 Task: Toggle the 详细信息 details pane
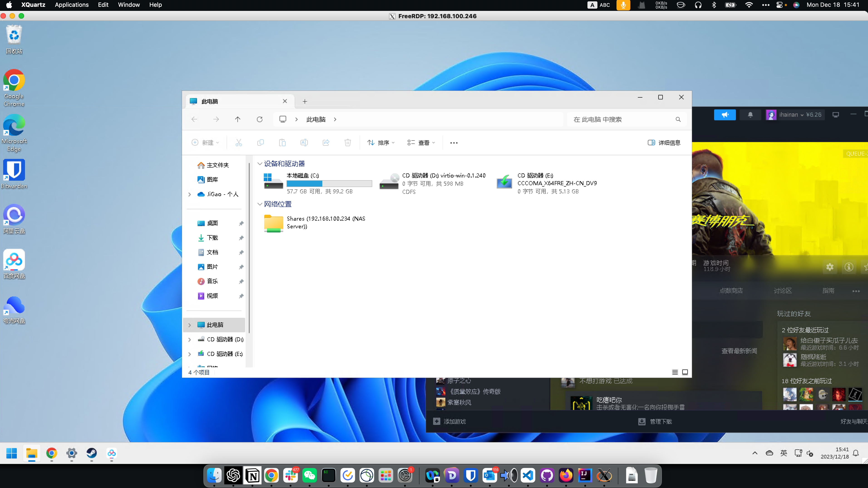[664, 143]
